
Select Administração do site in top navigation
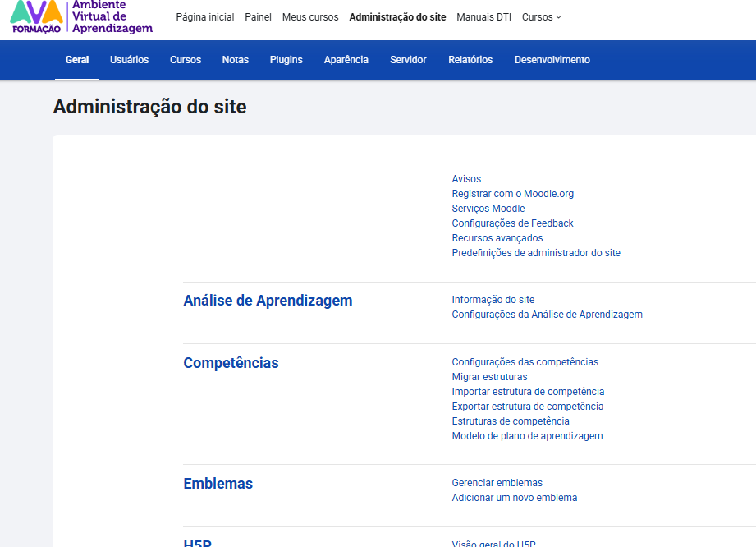(x=397, y=17)
